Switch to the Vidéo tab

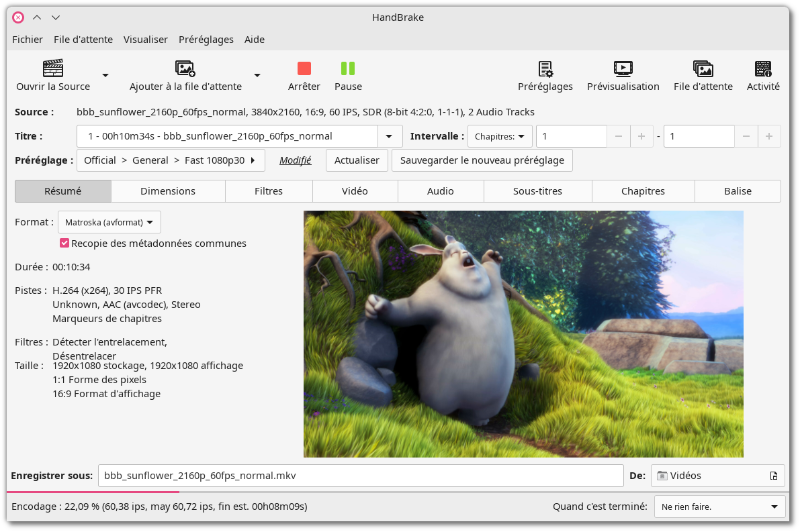(355, 191)
